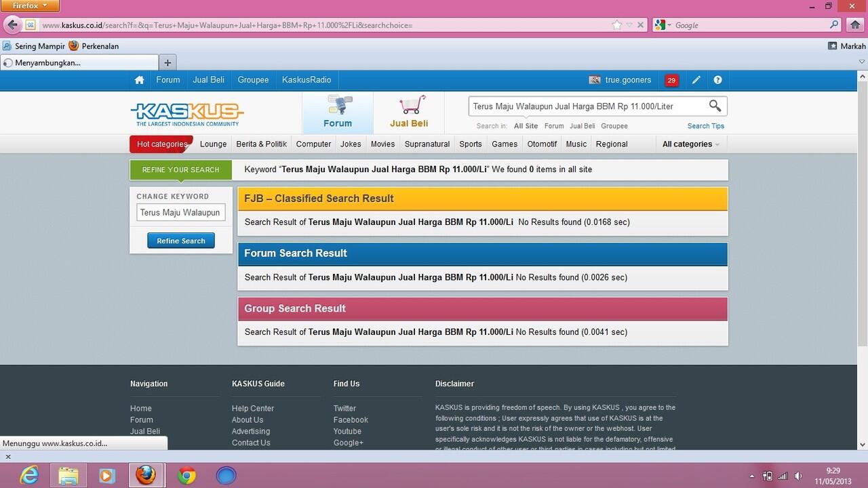This screenshot has width=868, height=488.
Task: Focus the Change Keyword input
Action: [x=181, y=212]
